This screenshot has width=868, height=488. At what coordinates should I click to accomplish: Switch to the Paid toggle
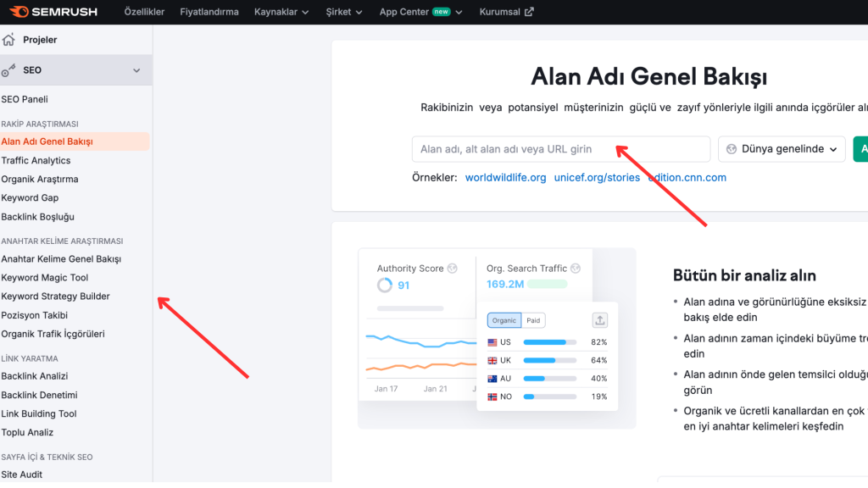tap(533, 320)
